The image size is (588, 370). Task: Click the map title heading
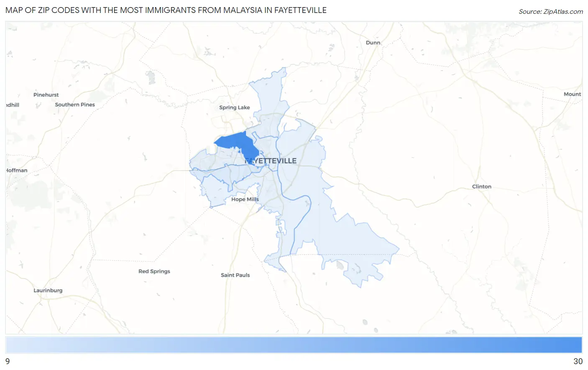166,10
